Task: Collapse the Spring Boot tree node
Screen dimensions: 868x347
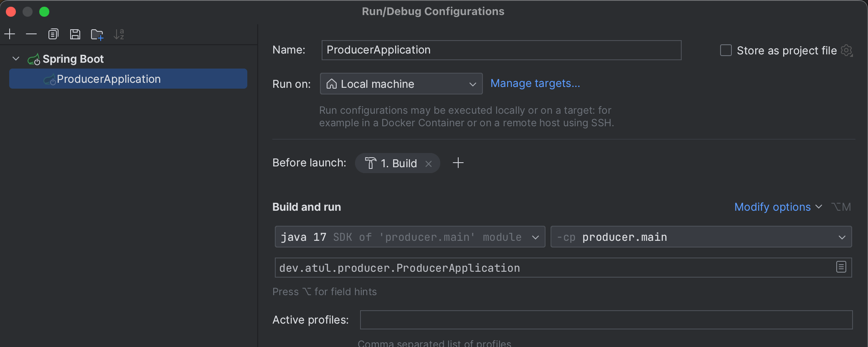Action: point(16,59)
